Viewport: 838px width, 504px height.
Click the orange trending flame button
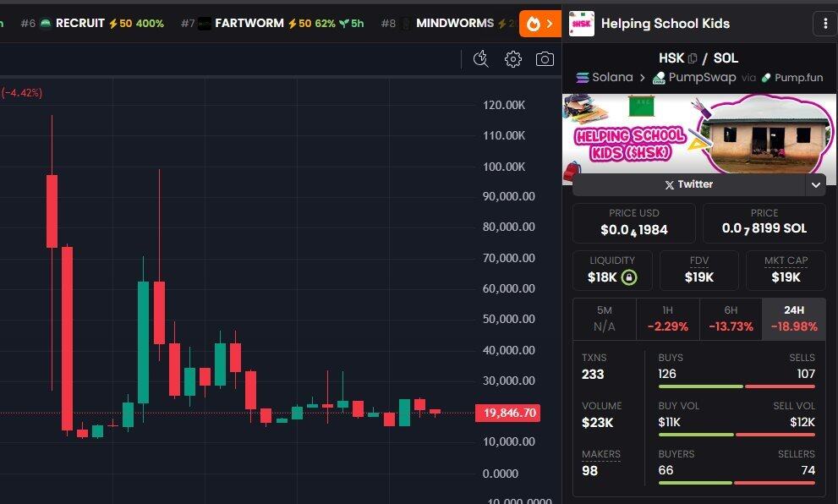click(539, 24)
